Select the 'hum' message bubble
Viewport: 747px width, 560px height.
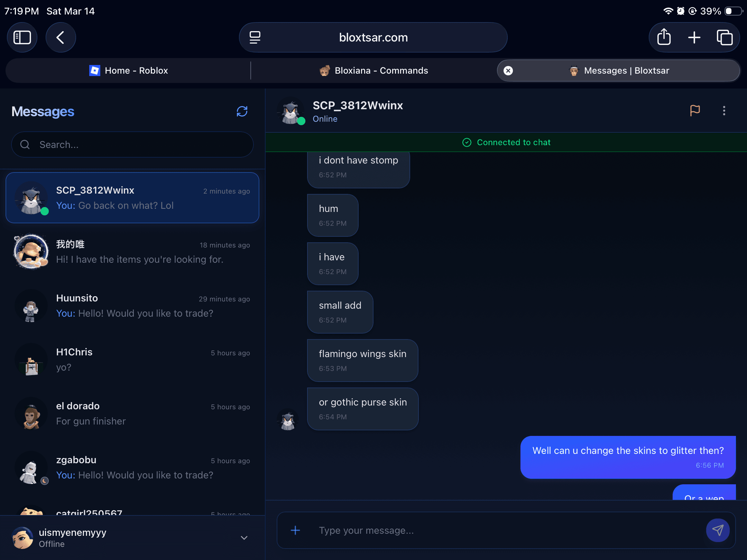(333, 215)
